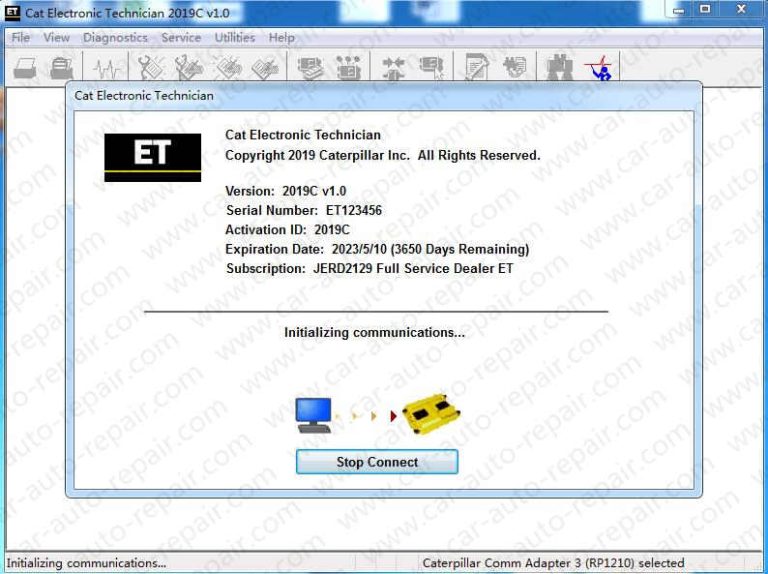Viewport: 768px width, 574px height.
Task: Maximize the Cat Electronic Technician window
Action: click(705, 9)
